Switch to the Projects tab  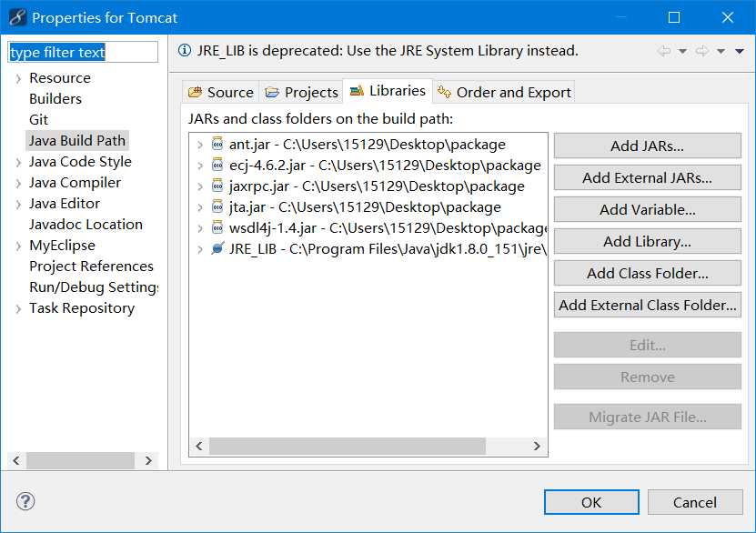(x=301, y=92)
